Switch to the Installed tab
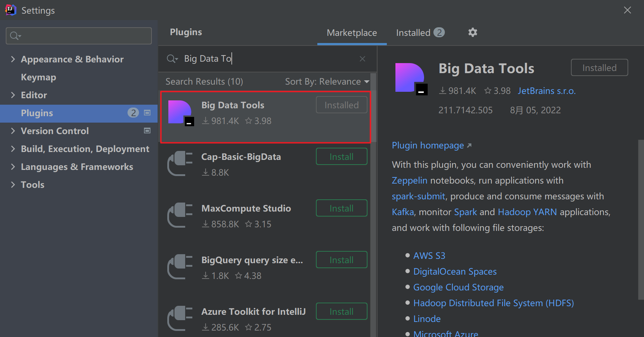The width and height of the screenshot is (644, 337). [420, 33]
